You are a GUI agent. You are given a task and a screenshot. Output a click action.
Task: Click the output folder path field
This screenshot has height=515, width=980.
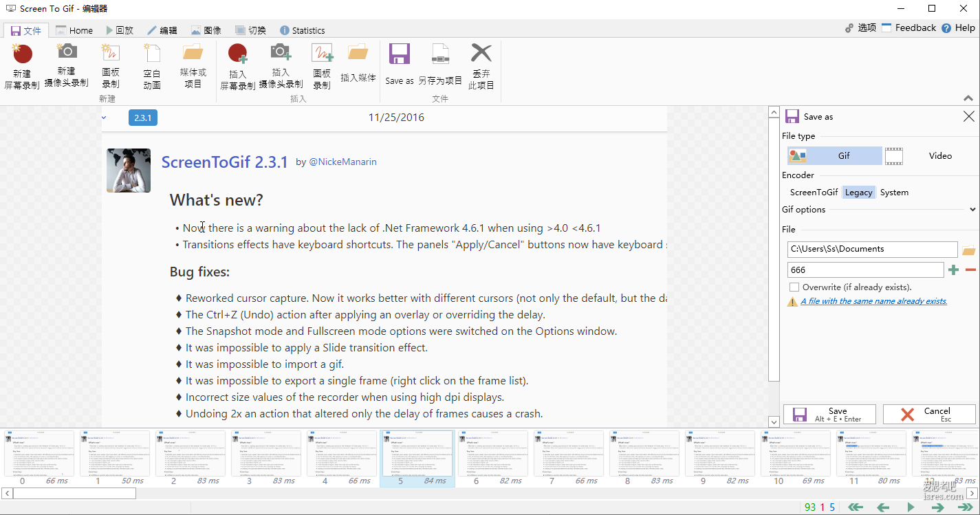(x=873, y=250)
